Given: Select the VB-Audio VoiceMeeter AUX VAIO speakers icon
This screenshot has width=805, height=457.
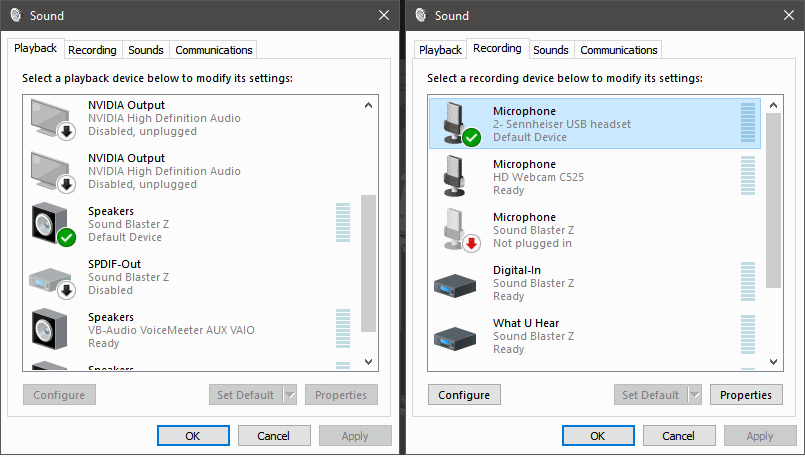Looking at the screenshot, I should tap(52, 330).
